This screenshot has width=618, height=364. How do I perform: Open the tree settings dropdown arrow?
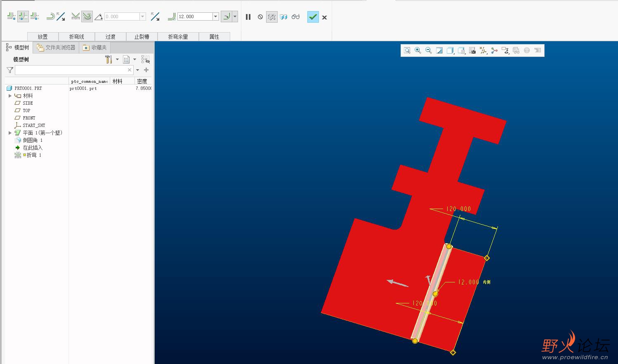click(117, 59)
